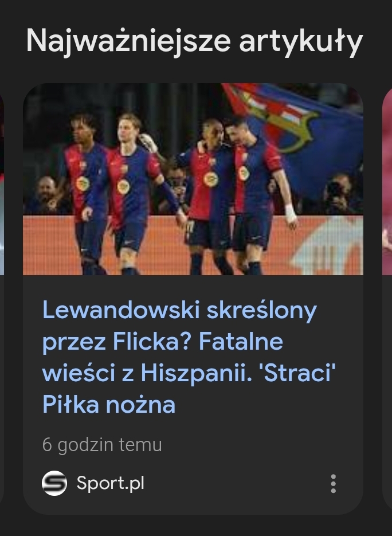Click the Sport.pl source name
The image size is (392, 536).
pos(111,483)
